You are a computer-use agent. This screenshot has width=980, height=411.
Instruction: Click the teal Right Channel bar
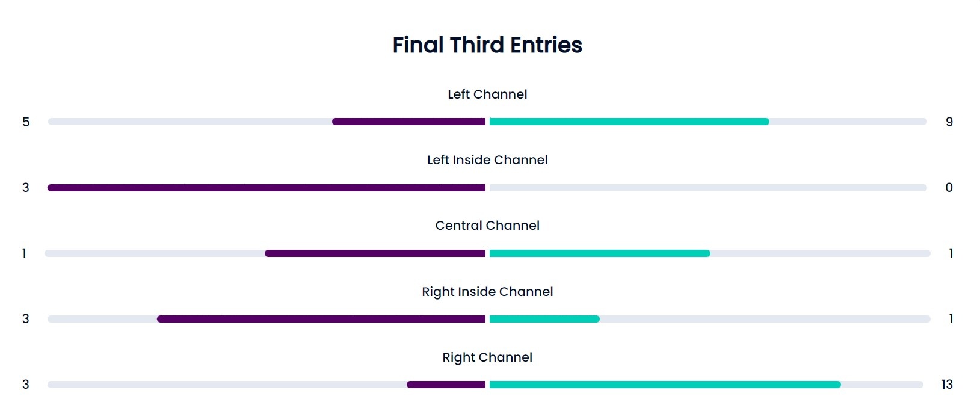[665, 385]
